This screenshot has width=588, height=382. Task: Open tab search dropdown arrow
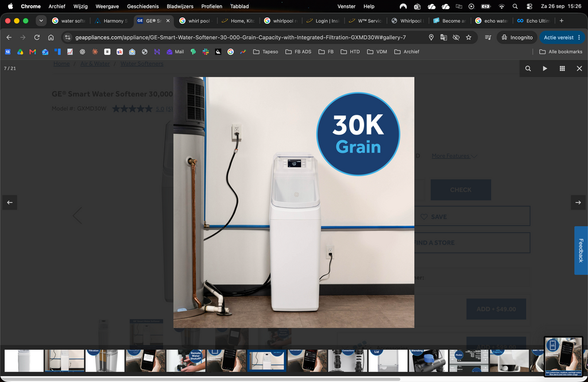coord(41,21)
